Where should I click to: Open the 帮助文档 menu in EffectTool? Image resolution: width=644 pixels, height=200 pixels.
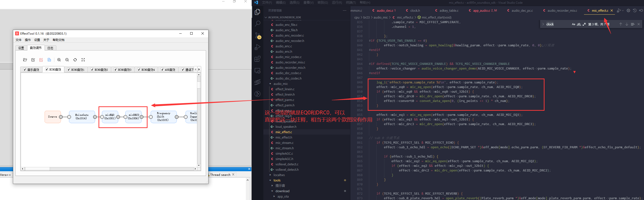(x=59, y=40)
